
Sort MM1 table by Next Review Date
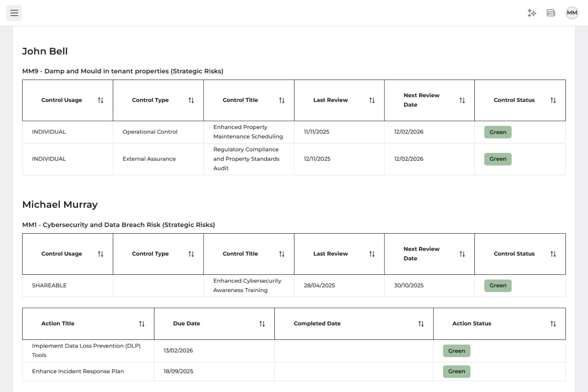462,254
